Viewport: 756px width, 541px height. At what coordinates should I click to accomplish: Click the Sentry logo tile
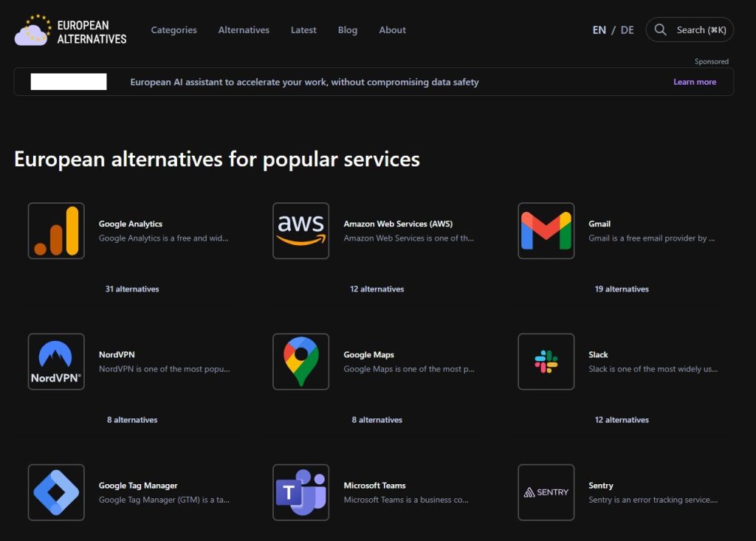click(x=546, y=492)
